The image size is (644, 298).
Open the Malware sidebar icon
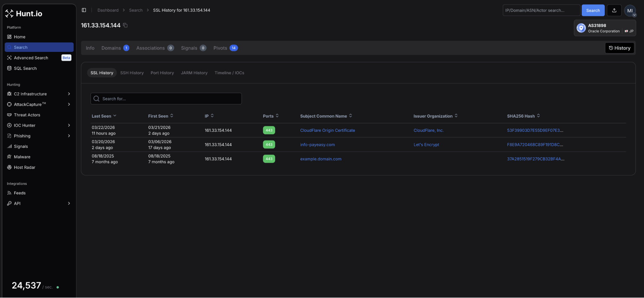(x=9, y=157)
